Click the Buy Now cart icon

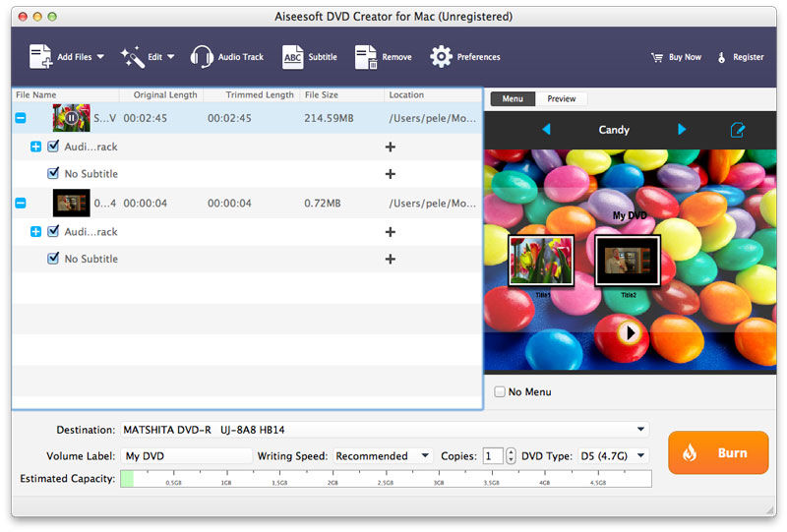pos(657,57)
